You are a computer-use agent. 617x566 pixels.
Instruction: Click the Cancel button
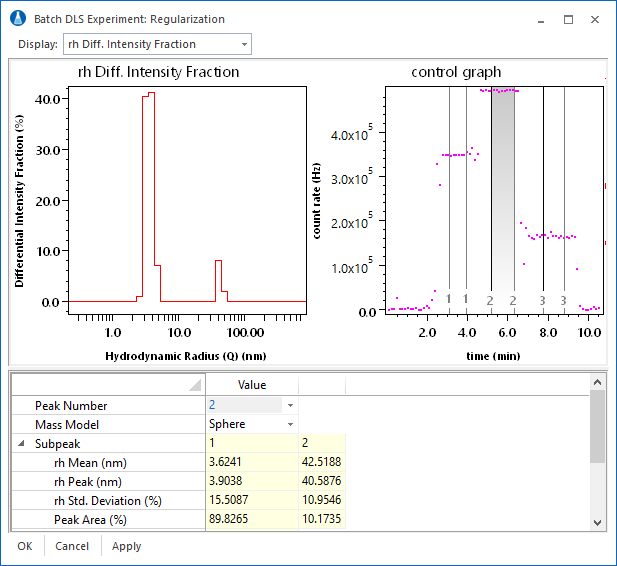72,547
